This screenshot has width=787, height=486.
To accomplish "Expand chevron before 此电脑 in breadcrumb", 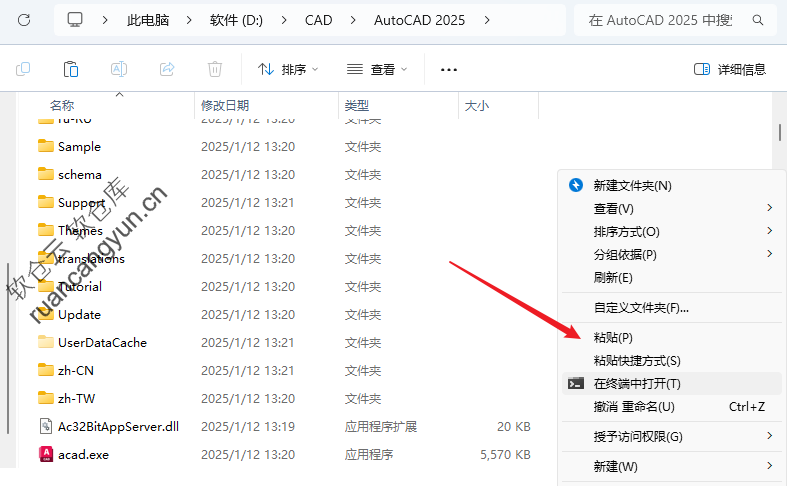I will point(105,20).
